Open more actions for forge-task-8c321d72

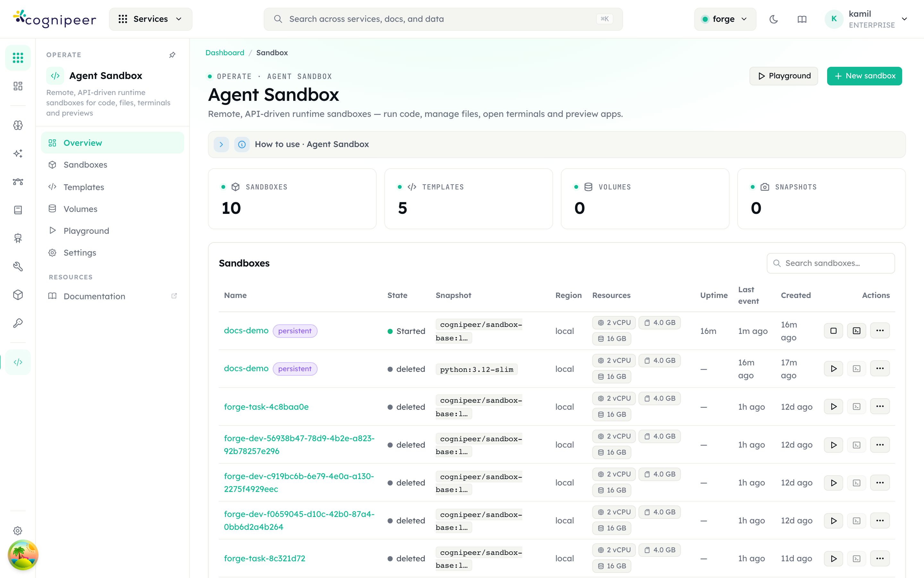click(x=880, y=558)
